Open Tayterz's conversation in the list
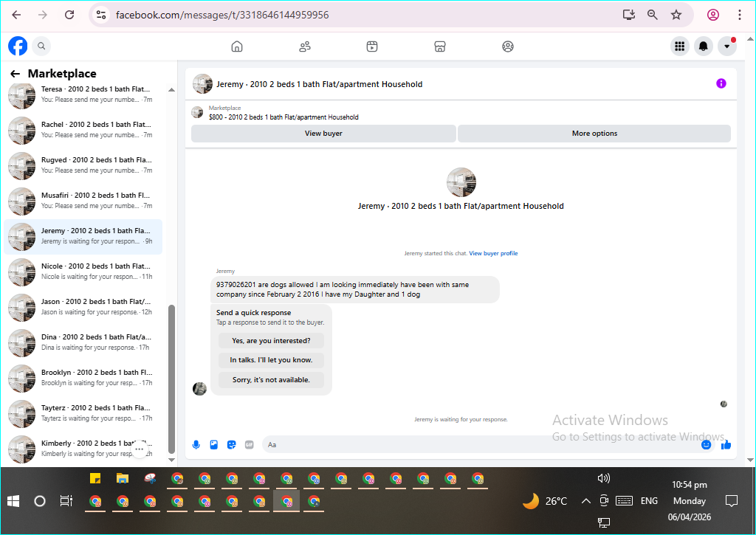Image resolution: width=756 pixels, height=535 pixels. [83, 413]
